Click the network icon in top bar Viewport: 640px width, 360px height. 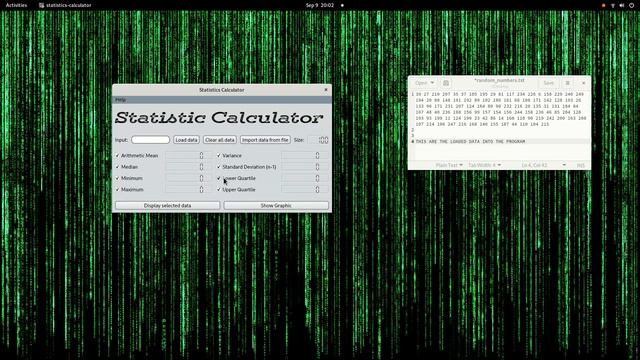pyautogui.click(x=613, y=5)
